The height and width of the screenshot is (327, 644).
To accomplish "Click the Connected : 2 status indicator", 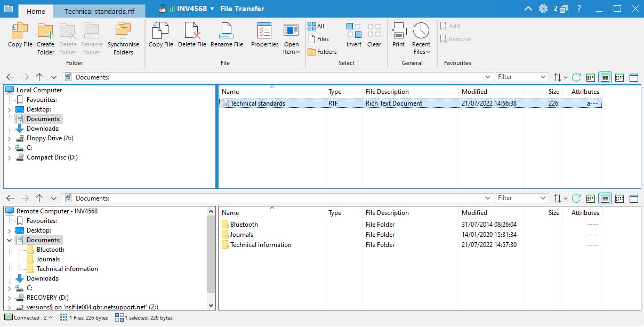I will tap(28, 318).
